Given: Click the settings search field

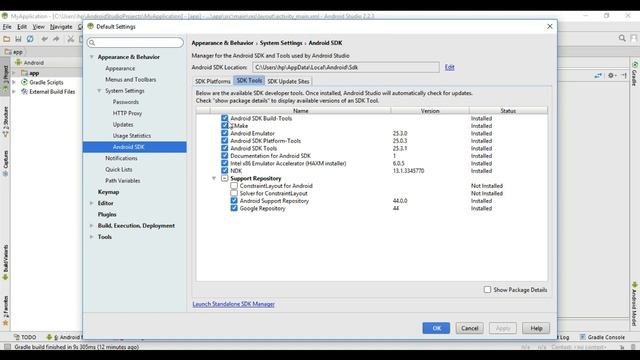Looking at the screenshot, I should coord(135,42).
